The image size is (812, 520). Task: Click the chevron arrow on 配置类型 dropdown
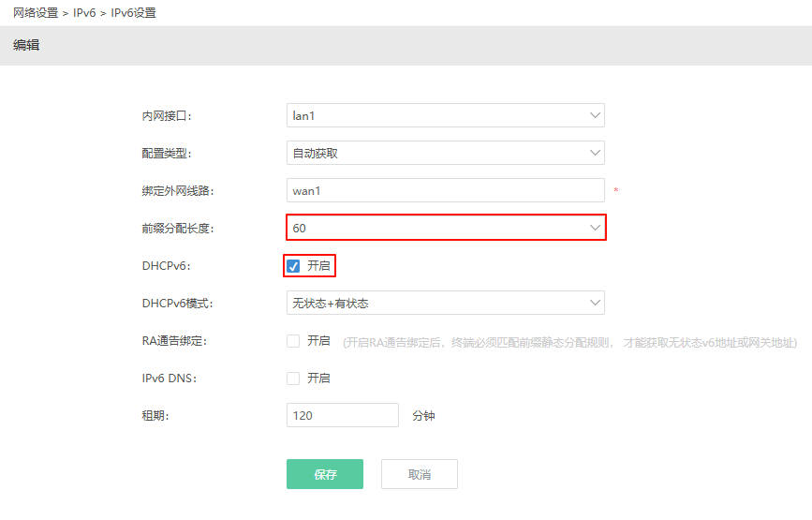tap(595, 153)
